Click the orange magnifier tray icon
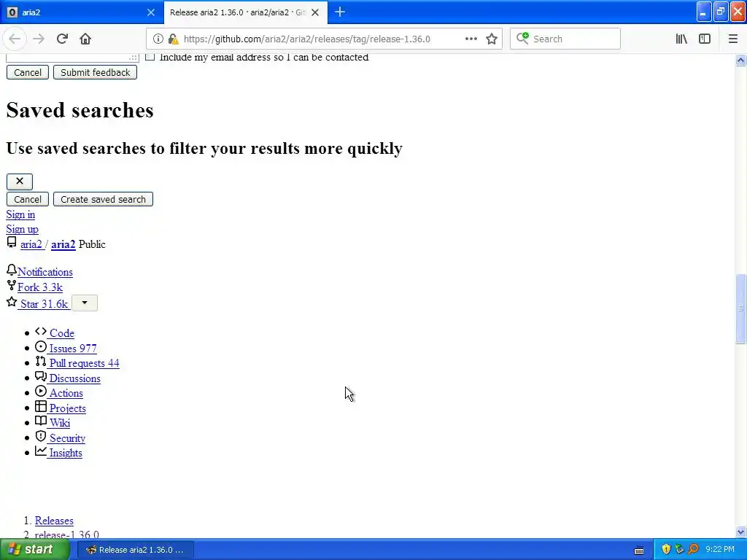The width and height of the screenshot is (747, 560). pyautogui.click(x=693, y=550)
